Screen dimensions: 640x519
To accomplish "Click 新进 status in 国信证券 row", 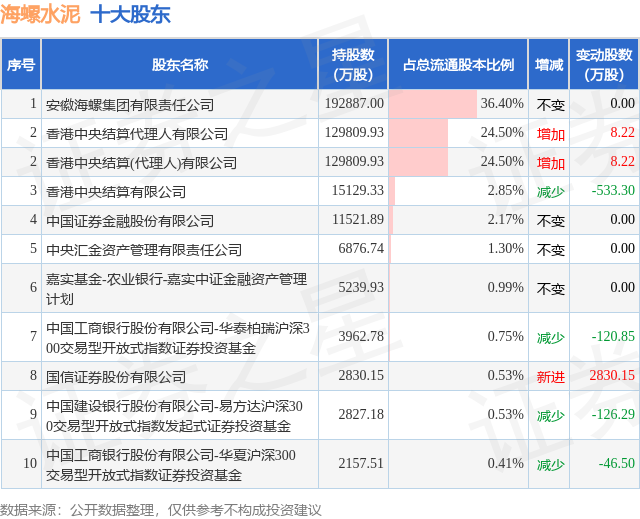I will coord(551,377).
